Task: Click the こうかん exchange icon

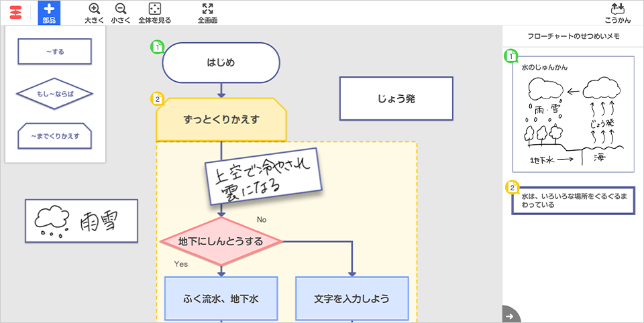Action: (619, 12)
